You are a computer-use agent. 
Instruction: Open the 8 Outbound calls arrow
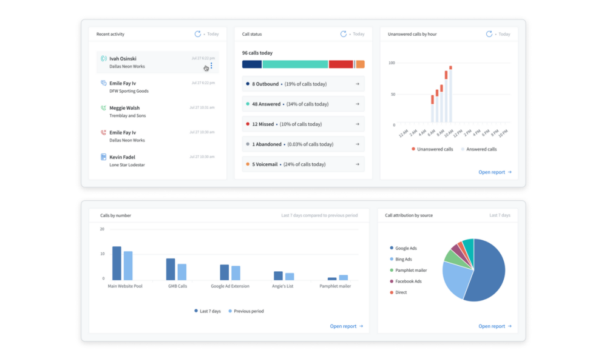point(358,84)
